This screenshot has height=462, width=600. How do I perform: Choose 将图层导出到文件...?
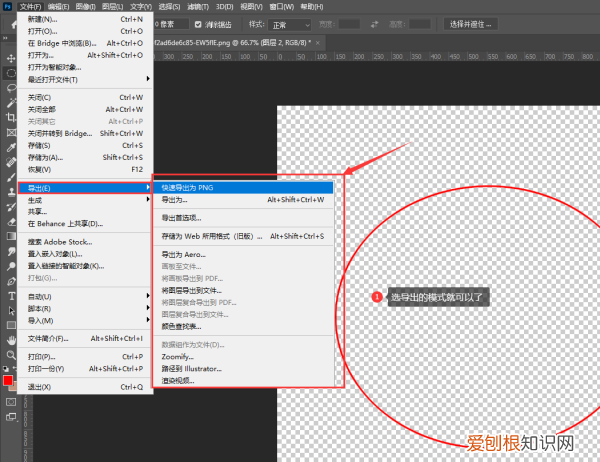point(243,291)
